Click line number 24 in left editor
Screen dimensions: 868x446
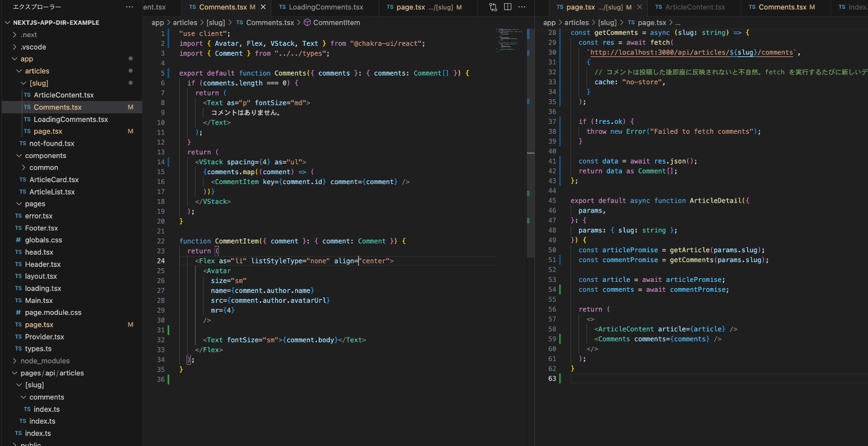tap(161, 261)
